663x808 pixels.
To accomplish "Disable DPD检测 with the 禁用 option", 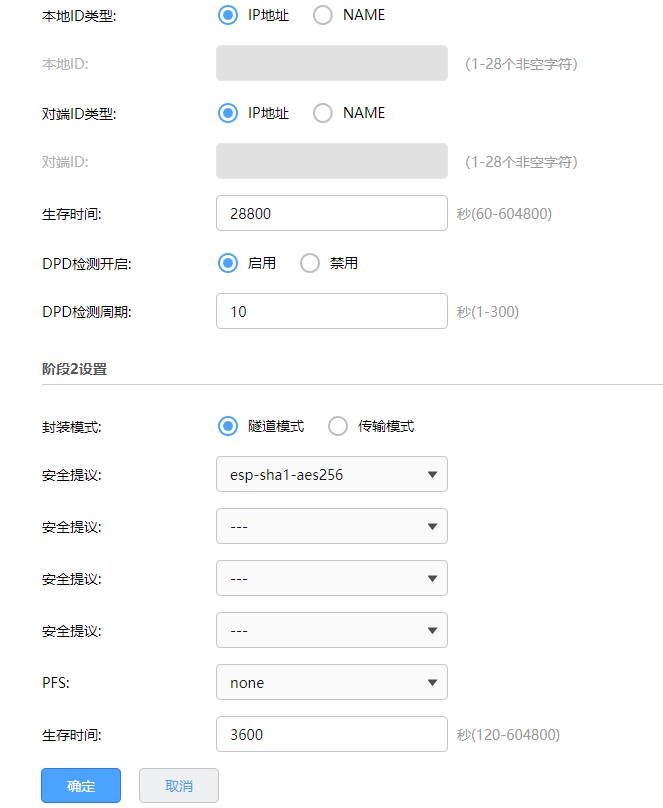I will click(309, 263).
